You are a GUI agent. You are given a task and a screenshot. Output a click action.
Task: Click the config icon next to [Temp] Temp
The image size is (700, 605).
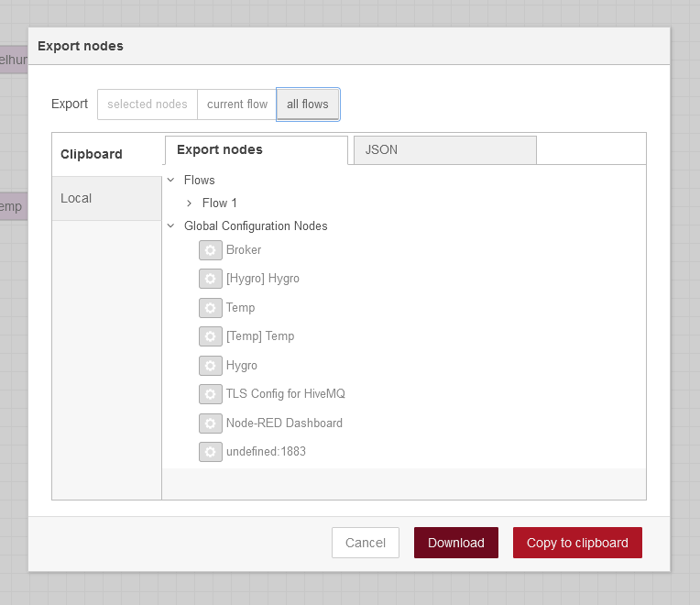point(211,336)
